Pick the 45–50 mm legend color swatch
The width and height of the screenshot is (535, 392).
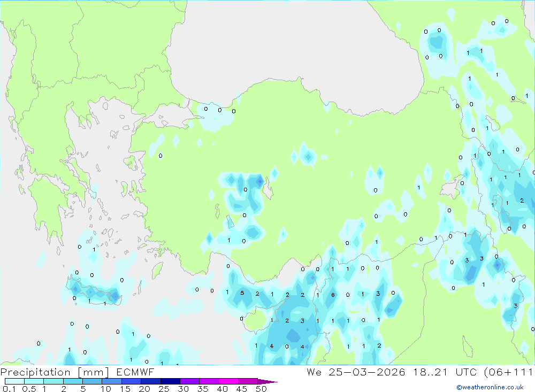[x=248, y=381]
